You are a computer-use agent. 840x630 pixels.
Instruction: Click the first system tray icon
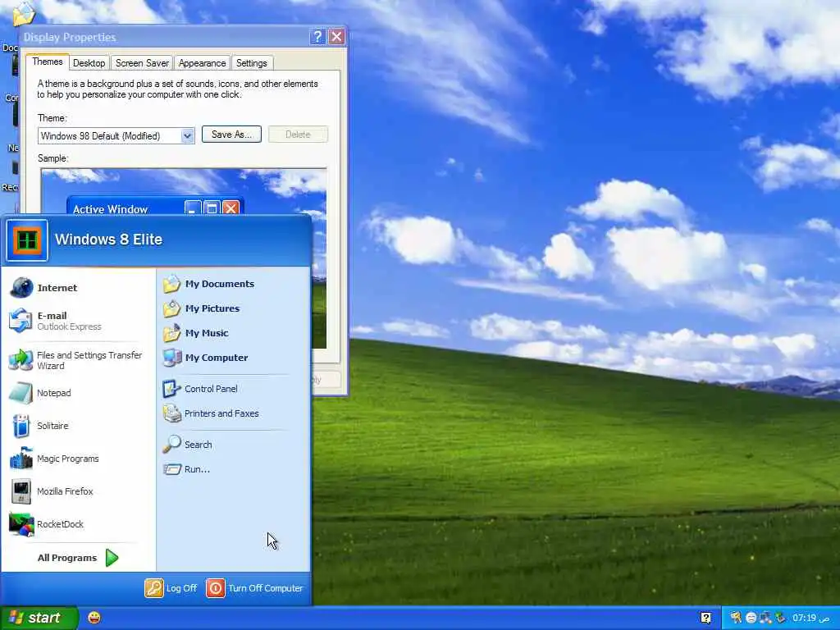(736, 619)
